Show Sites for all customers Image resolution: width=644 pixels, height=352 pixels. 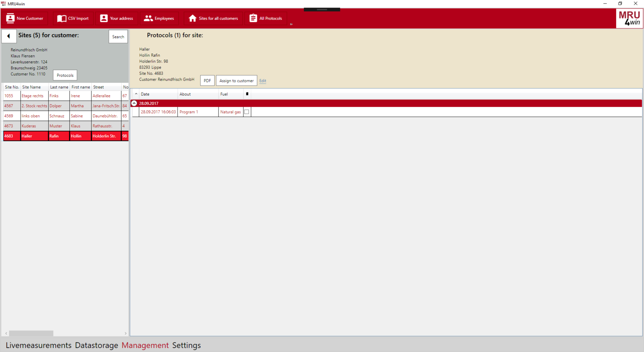pos(213,19)
